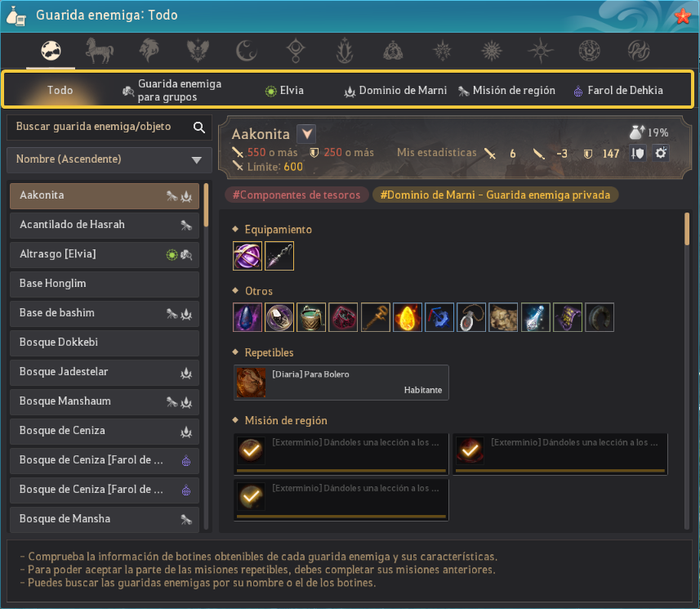Image resolution: width=700 pixels, height=609 pixels.
Task: Open the Nombre (Ascendente) sort dropdown
Action: 109,159
